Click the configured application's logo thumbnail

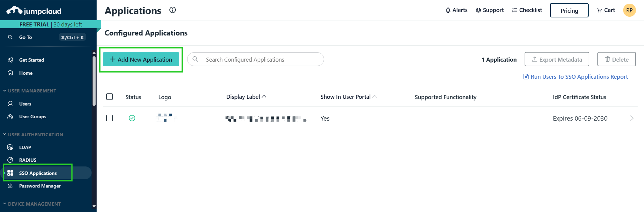point(166,118)
